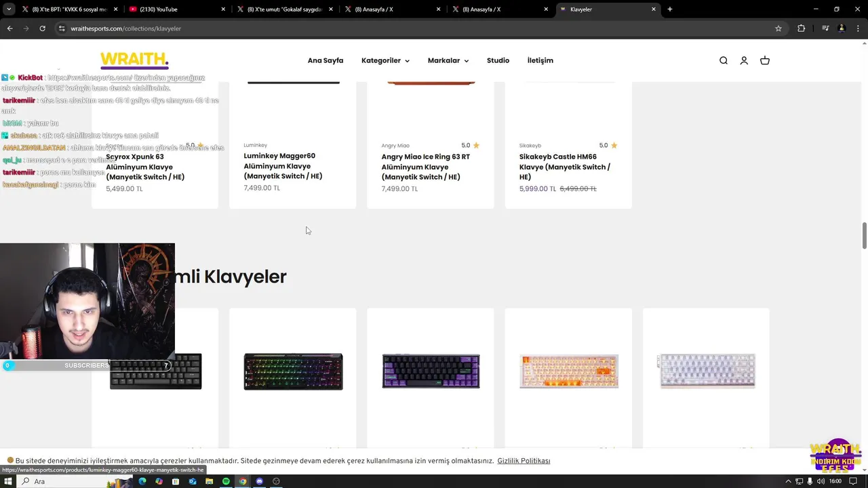Open Angry Miao Ice Ring 63 RT product

tap(425, 167)
